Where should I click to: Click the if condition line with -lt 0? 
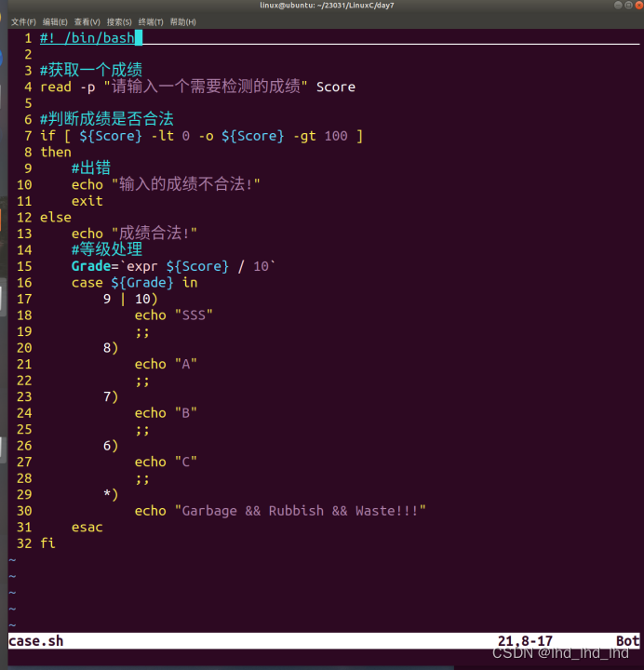[x=201, y=136]
